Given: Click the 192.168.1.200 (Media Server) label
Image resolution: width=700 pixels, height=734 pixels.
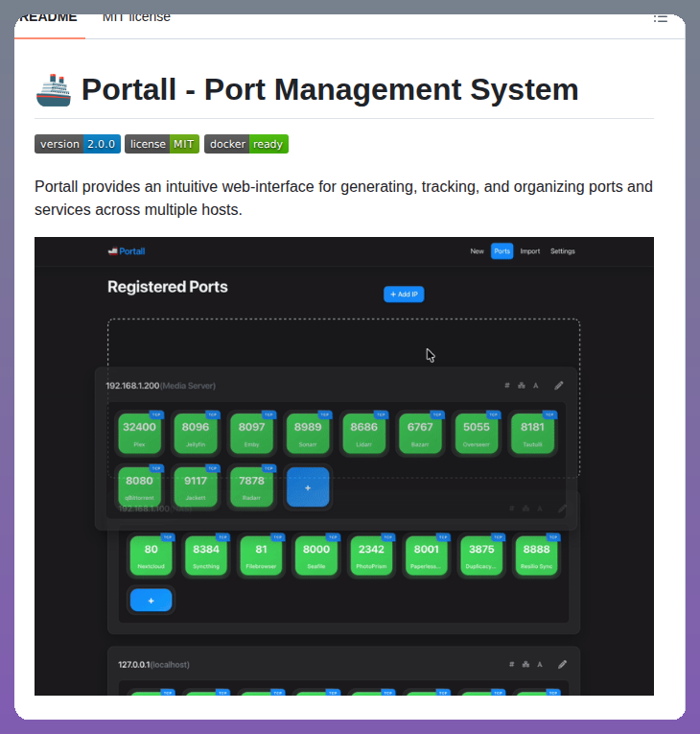Looking at the screenshot, I should pos(160,386).
